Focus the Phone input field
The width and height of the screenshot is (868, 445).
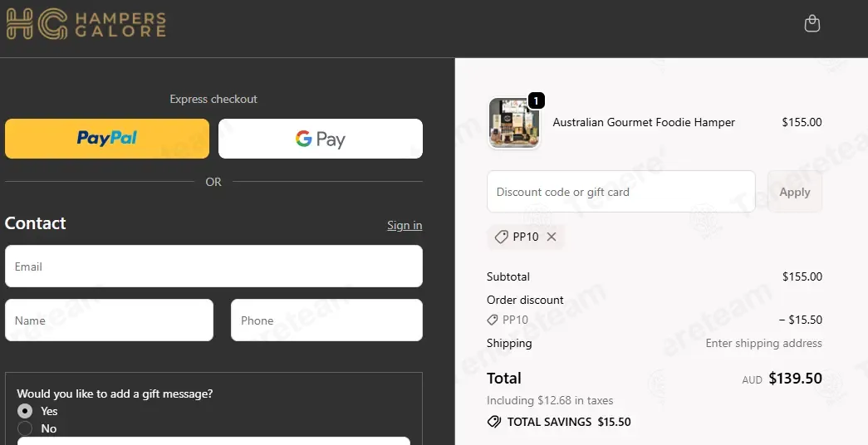tap(326, 320)
